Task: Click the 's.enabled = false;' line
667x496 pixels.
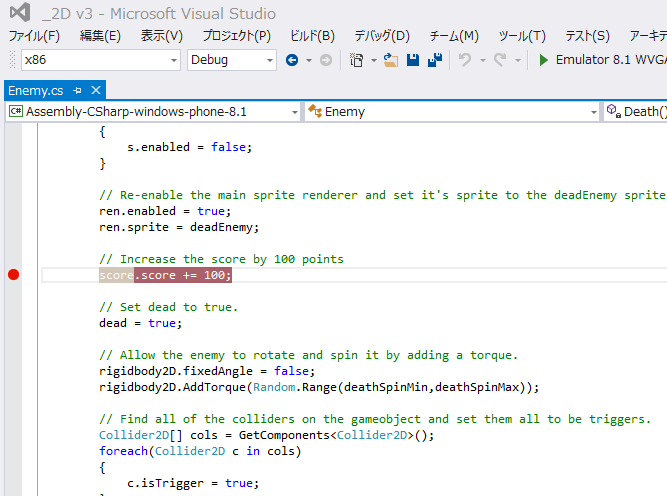Action: coord(189,147)
